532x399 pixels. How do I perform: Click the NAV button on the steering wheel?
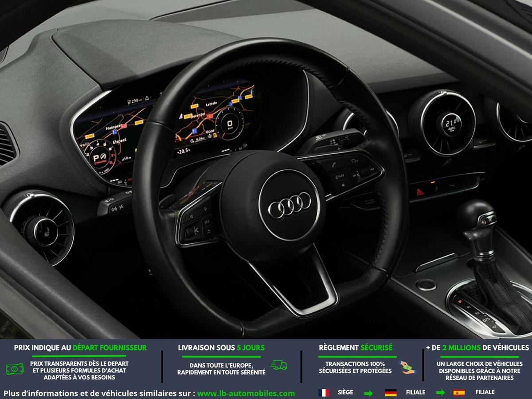[339, 176]
